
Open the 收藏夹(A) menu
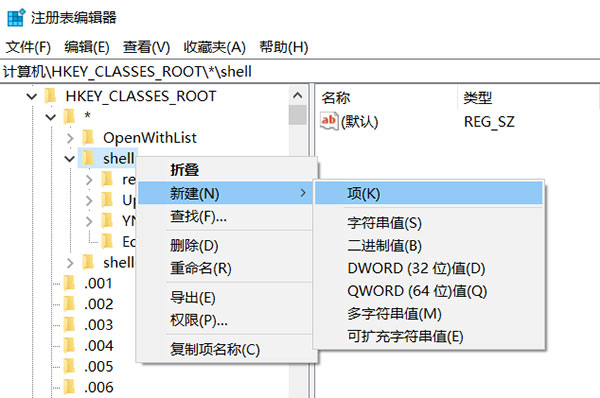[214, 47]
